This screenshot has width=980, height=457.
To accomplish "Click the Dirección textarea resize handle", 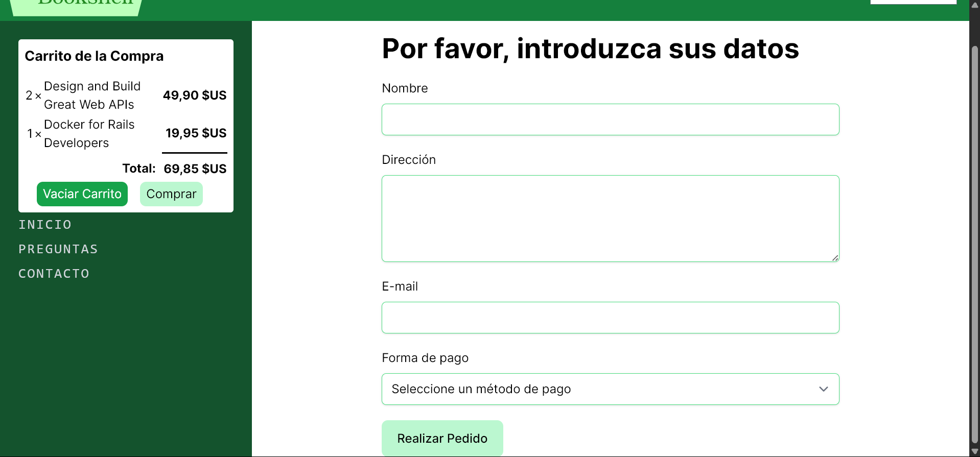I will [835, 258].
